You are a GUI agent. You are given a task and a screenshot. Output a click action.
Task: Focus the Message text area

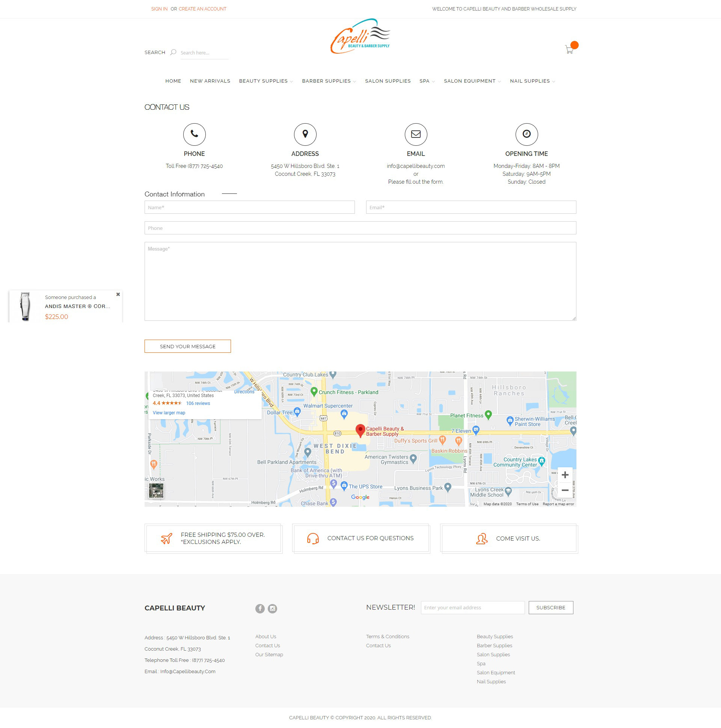tap(360, 281)
